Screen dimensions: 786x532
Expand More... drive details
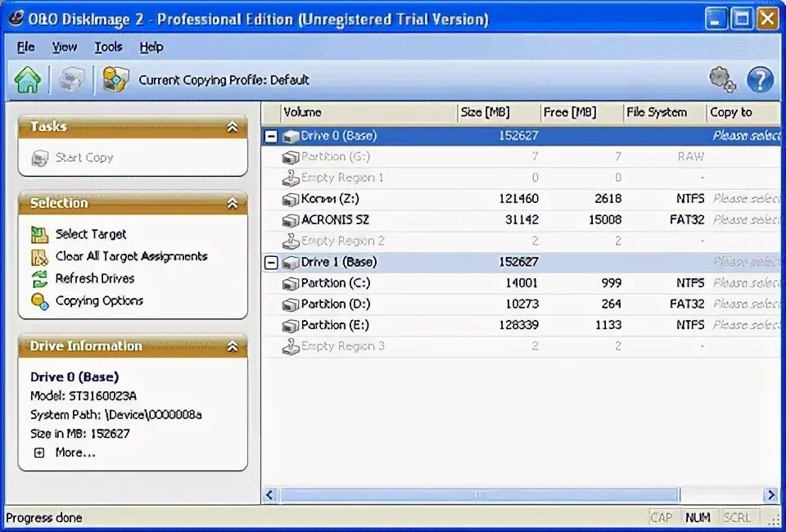39,453
